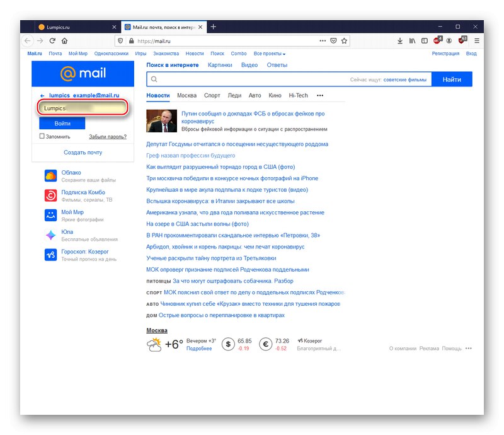504x435 pixels.
Task: Close the Lumpics.ru tab
Action: click(114, 27)
